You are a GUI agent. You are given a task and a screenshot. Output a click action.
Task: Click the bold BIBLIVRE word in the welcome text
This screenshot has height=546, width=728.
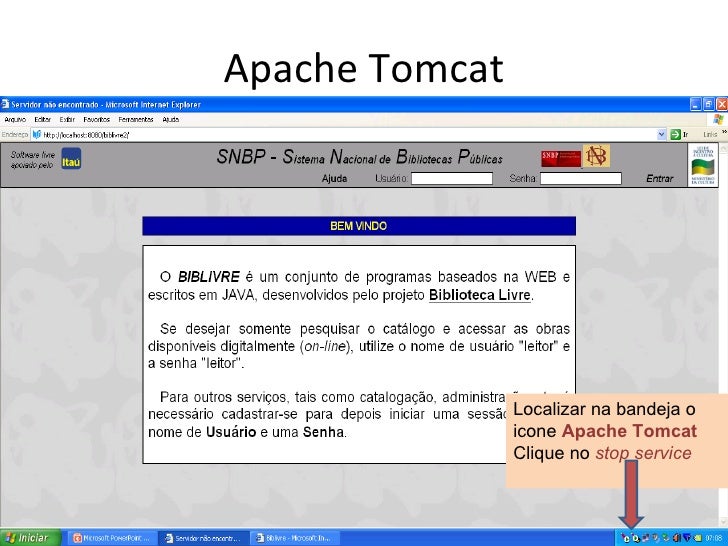tap(209, 277)
